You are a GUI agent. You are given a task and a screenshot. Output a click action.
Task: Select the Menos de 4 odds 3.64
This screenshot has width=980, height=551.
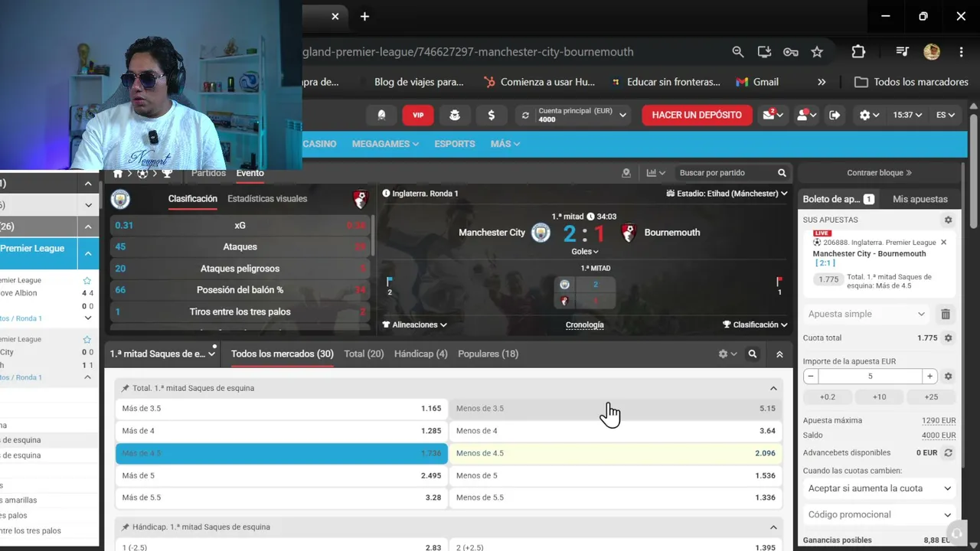coord(616,431)
